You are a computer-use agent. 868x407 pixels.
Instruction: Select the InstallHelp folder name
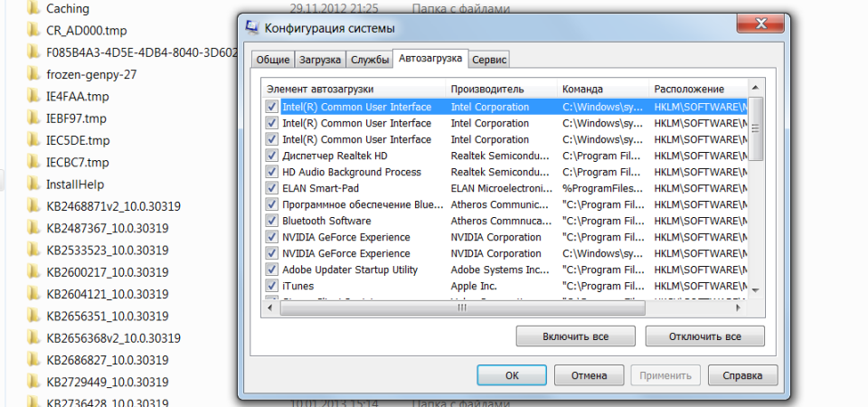click(75, 184)
